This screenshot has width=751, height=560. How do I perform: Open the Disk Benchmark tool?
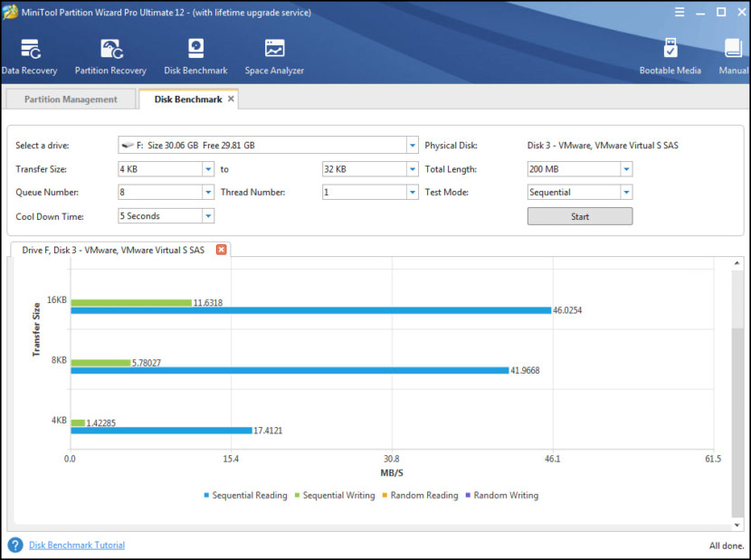pos(195,52)
